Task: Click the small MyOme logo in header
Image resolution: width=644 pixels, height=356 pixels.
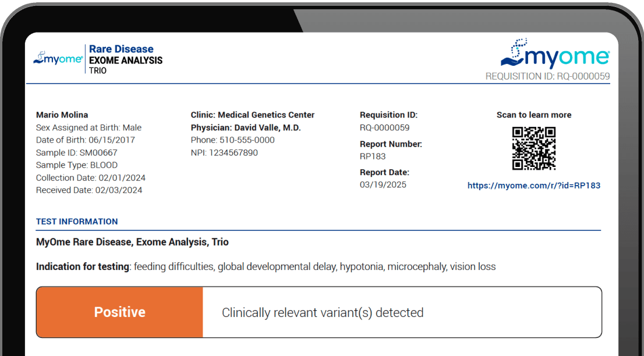Action: point(58,58)
